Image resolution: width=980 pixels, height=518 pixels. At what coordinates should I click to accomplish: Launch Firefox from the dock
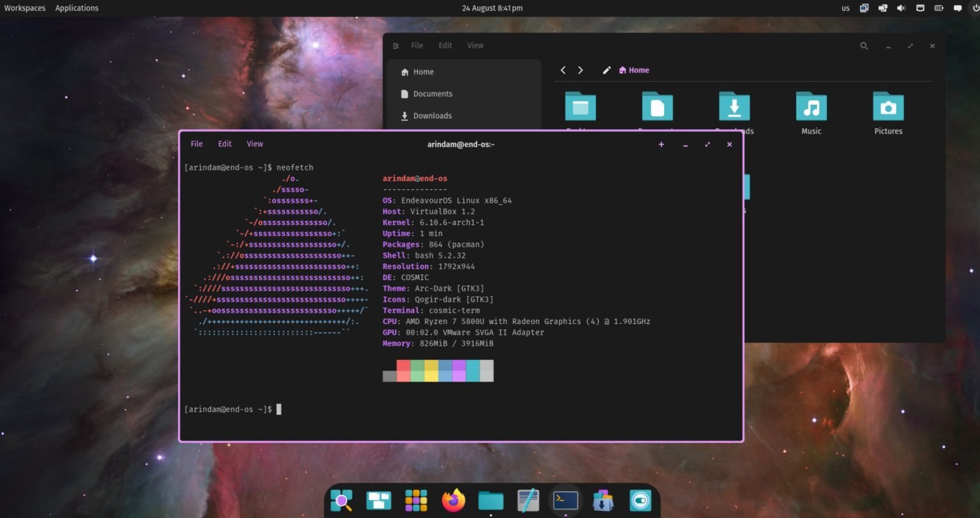coord(454,500)
